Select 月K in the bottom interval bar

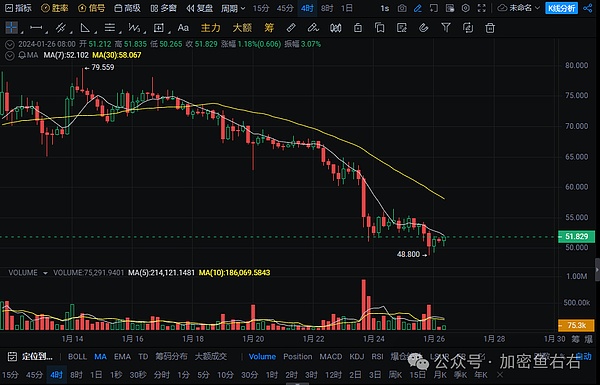440,375
